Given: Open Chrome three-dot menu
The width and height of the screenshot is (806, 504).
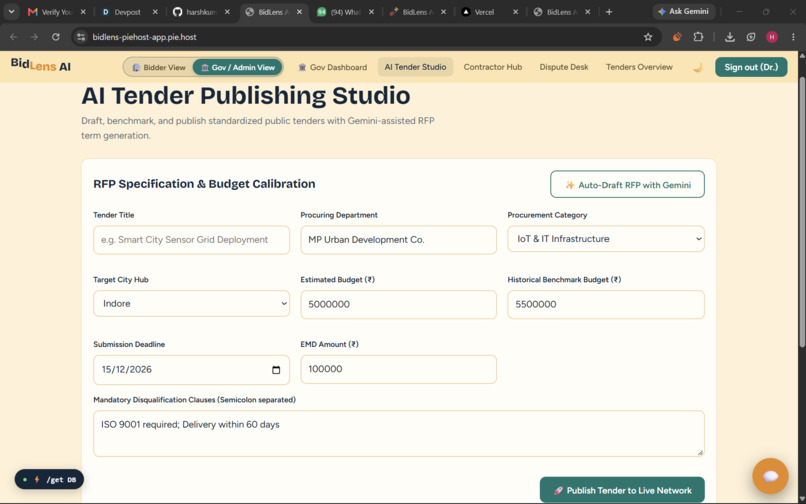Looking at the screenshot, I should tap(793, 37).
